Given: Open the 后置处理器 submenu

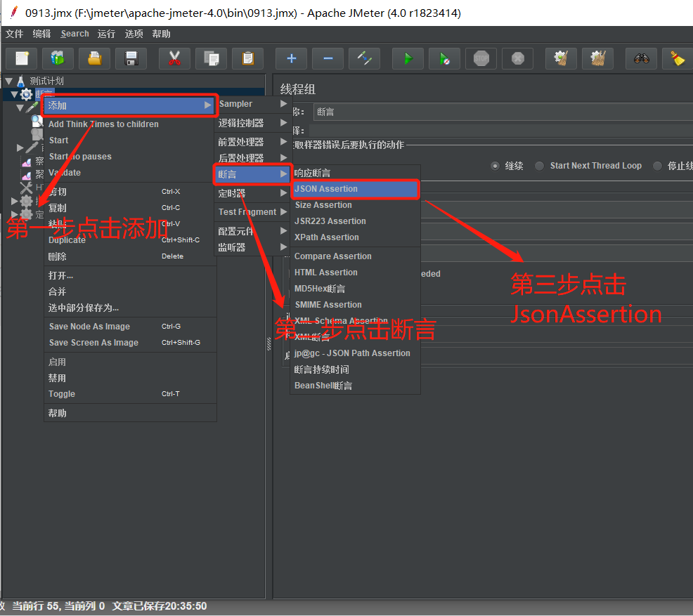Looking at the screenshot, I should 252,157.
